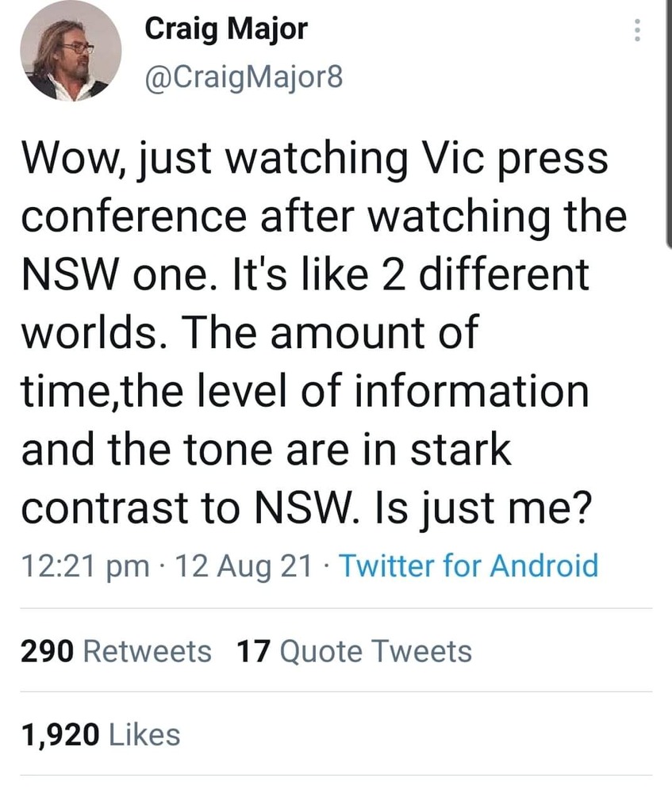Click the line "worlds. The amount of"
The width and height of the screenshot is (672, 793).
pyautogui.click(x=250, y=334)
